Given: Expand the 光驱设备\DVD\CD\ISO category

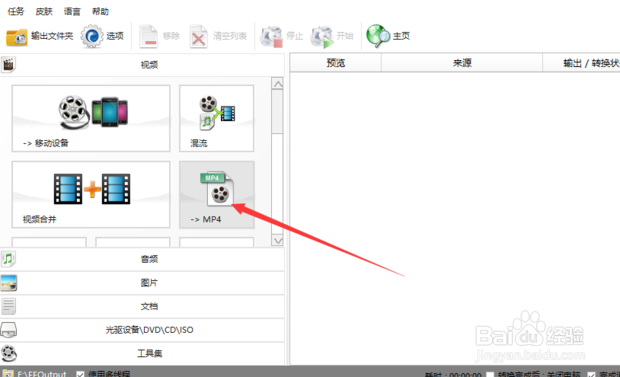Looking at the screenshot, I should click(142, 330).
